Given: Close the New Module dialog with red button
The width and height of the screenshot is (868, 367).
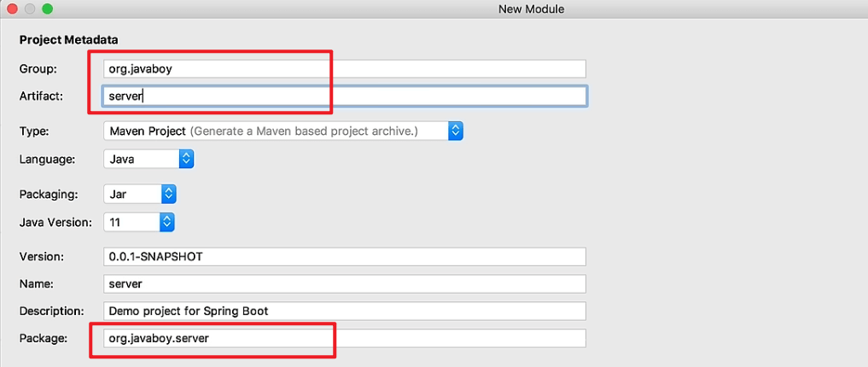Looking at the screenshot, I should tap(12, 9).
